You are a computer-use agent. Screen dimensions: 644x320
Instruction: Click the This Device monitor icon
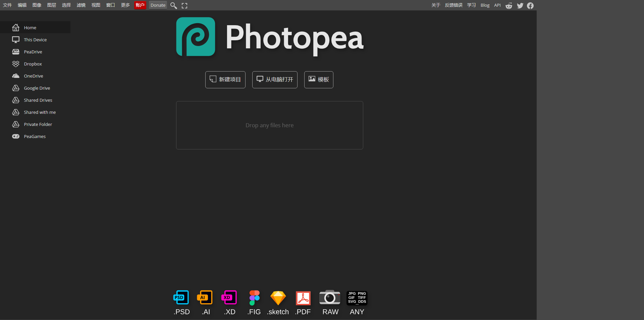(16, 40)
